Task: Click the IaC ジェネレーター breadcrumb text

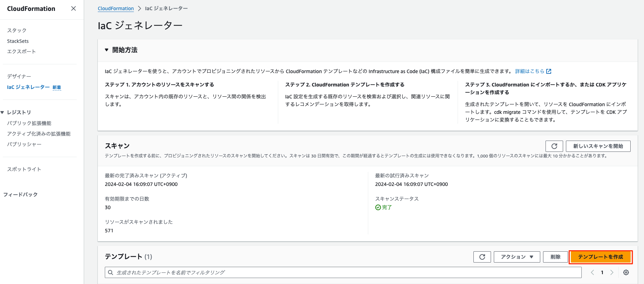Action: pyautogui.click(x=166, y=8)
